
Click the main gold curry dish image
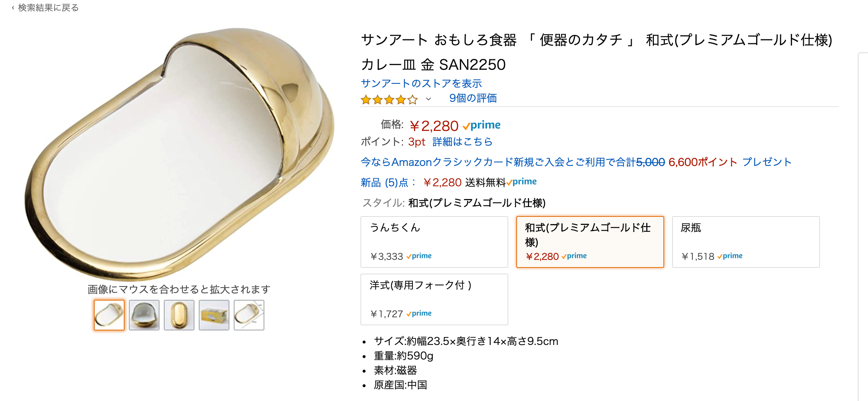(x=178, y=153)
